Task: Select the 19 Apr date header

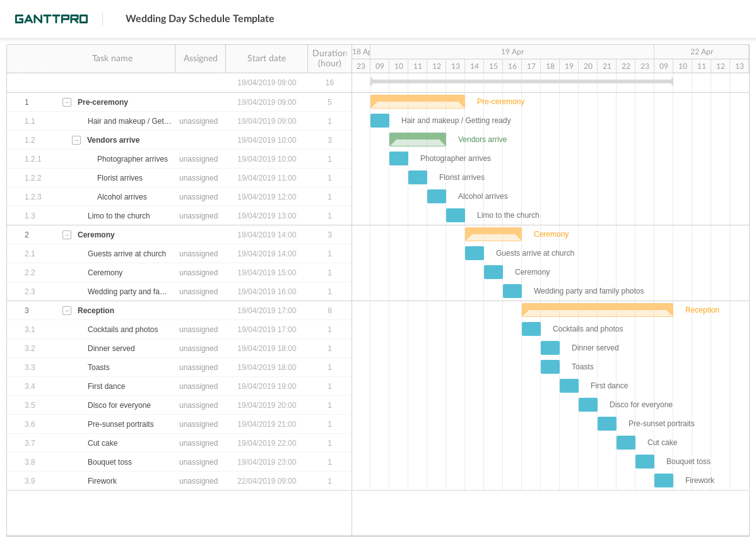Action: click(x=511, y=51)
